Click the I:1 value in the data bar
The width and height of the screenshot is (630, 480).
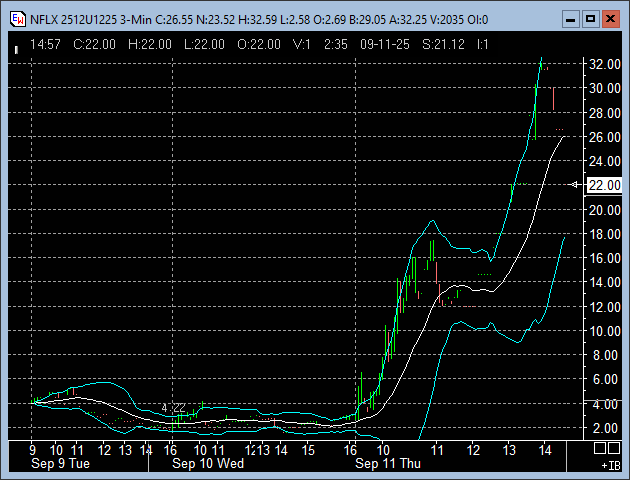tap(483, 44)
